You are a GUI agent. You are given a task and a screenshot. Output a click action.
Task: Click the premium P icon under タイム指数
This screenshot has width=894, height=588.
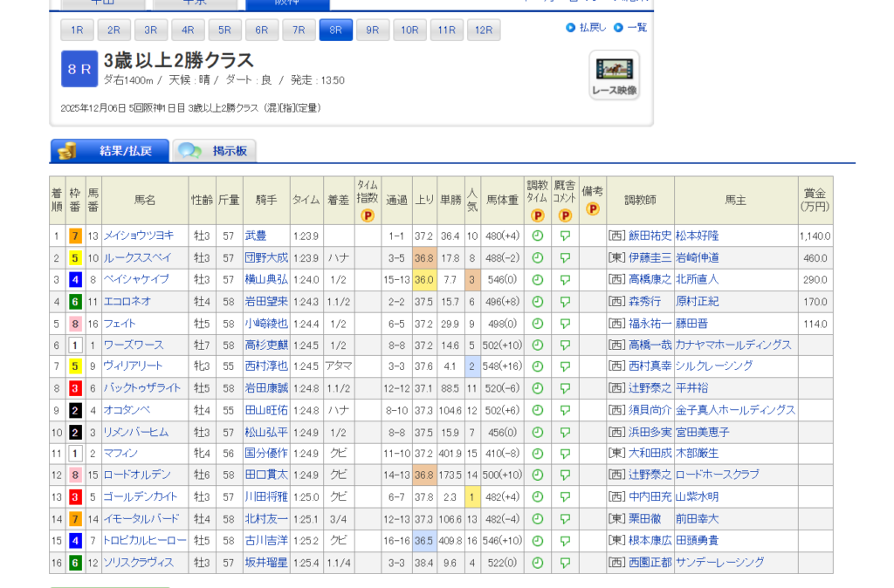pyautogui.click(x=368, y=215)
